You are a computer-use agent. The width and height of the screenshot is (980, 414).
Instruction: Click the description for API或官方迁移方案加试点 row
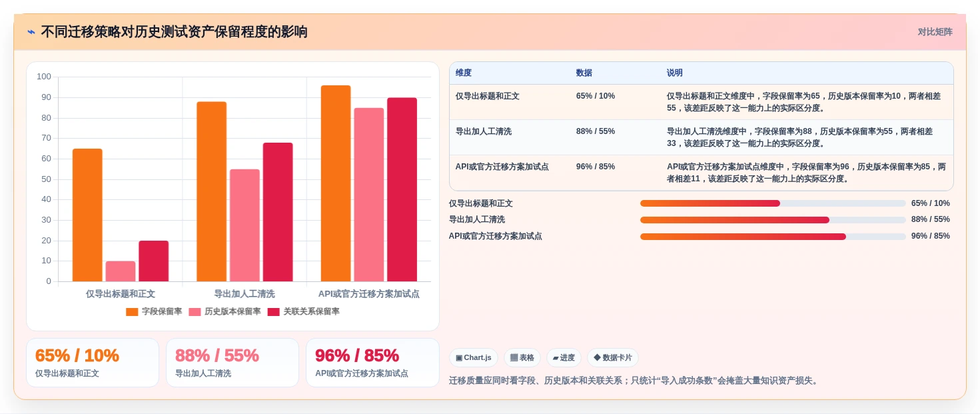[806, 173]
